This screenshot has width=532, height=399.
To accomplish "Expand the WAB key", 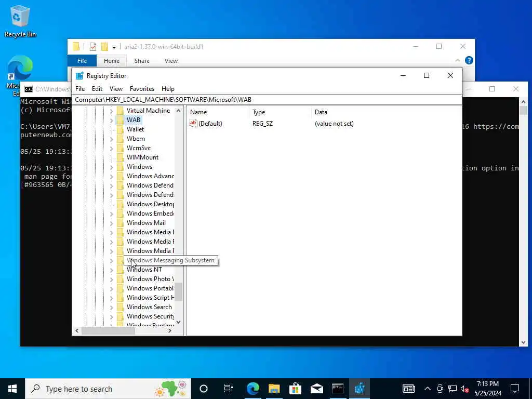I will tap(111, 120).
